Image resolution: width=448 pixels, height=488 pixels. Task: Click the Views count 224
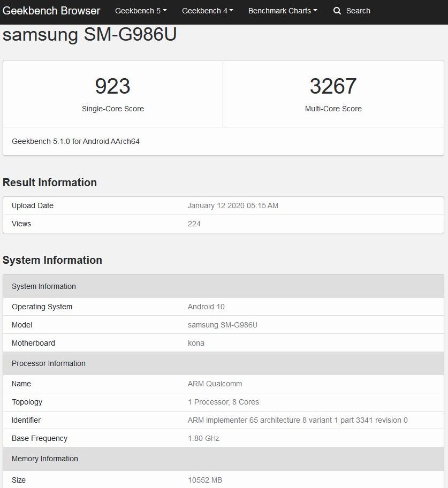tap(194, 224)
